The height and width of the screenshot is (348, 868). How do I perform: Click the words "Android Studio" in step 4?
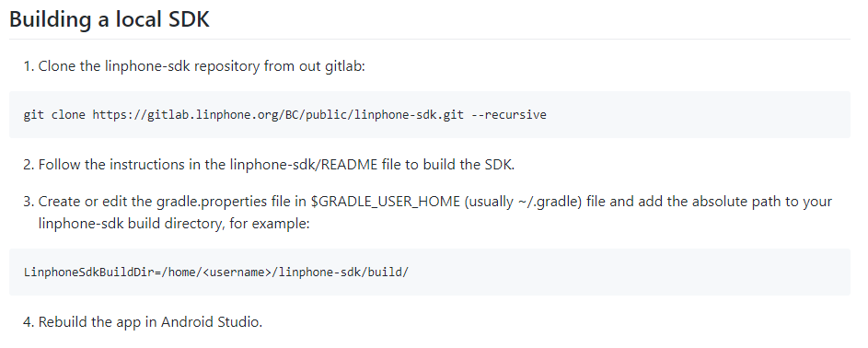(210, 322)
